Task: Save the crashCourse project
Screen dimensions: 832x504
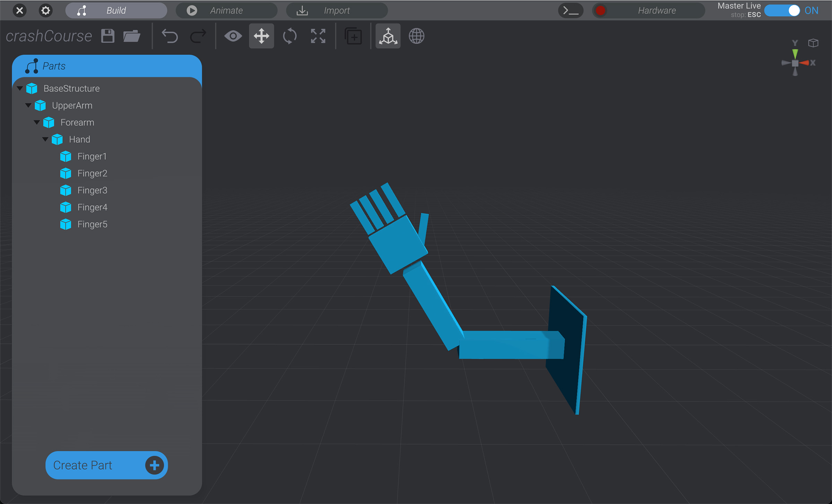Action: coord(107,36)
